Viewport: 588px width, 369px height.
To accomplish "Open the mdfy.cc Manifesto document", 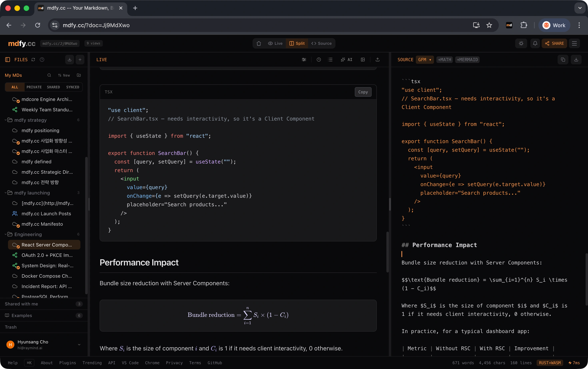I will (42, 224).
